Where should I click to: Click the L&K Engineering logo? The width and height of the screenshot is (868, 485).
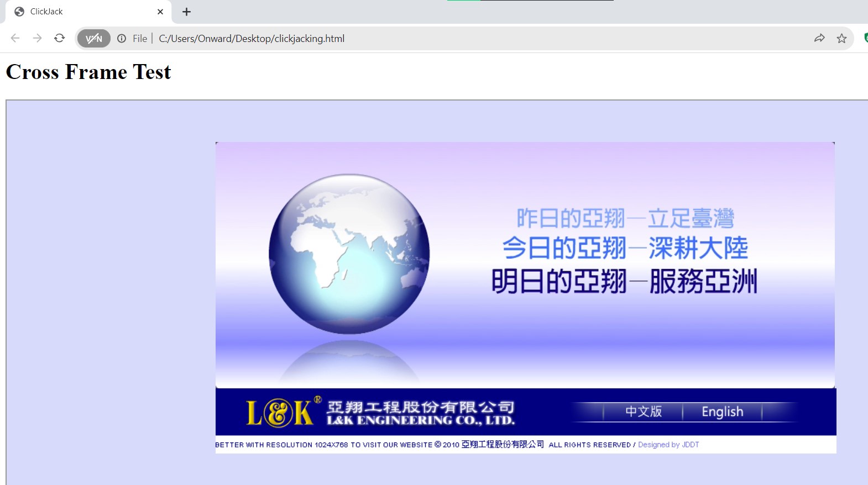pos(380,412)
